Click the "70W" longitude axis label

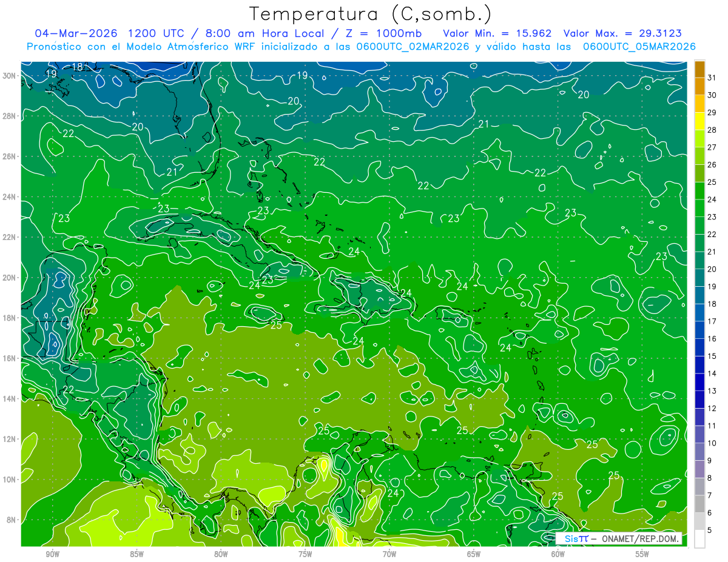(x=389, y=555)
